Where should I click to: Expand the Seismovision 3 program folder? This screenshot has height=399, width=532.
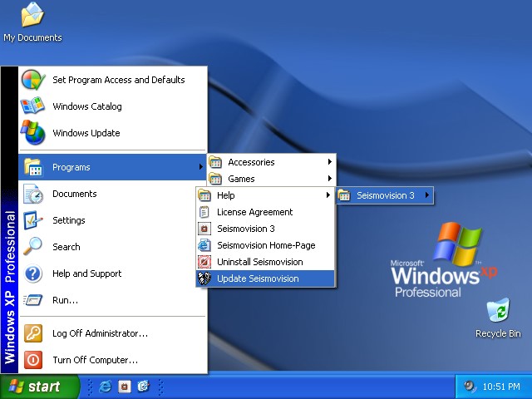pyautogui.click(x=385, y=195)
